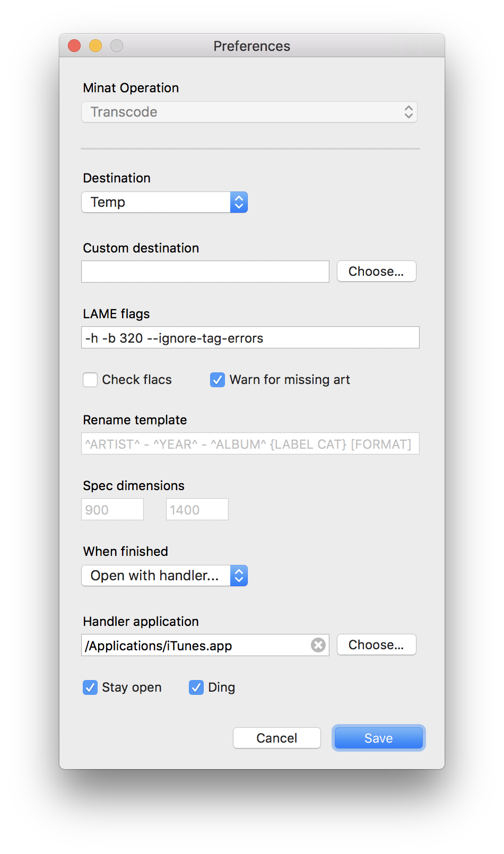This screenshot has width=504, height=854.
Task: Choose a custom destination folder
Action: [376, 272]
